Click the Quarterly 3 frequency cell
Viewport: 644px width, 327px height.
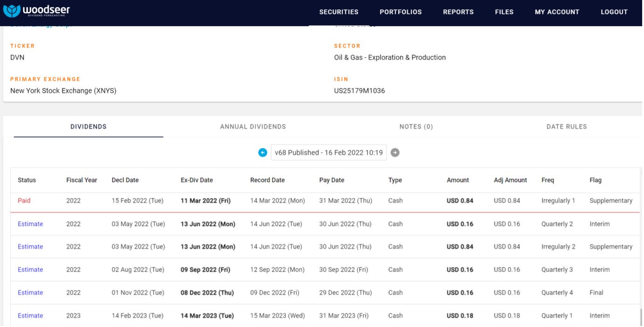(557, 270)
